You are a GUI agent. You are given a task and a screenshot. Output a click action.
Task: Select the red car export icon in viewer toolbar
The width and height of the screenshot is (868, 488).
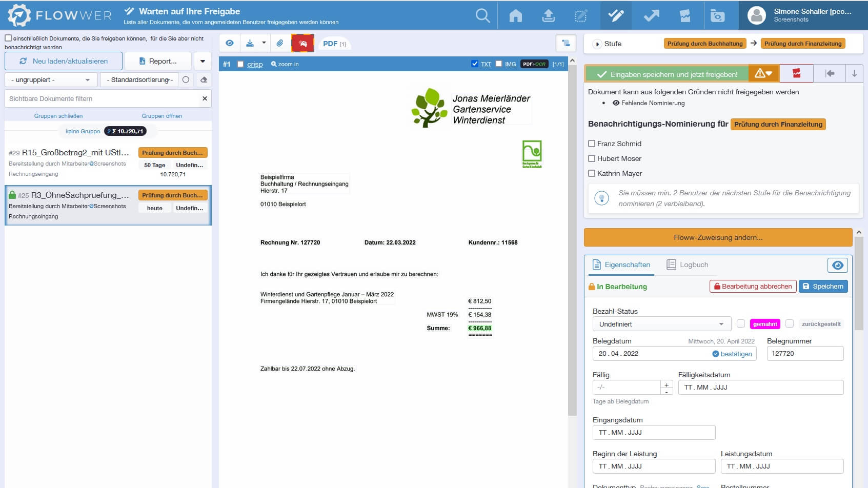[x=302, y=43]
